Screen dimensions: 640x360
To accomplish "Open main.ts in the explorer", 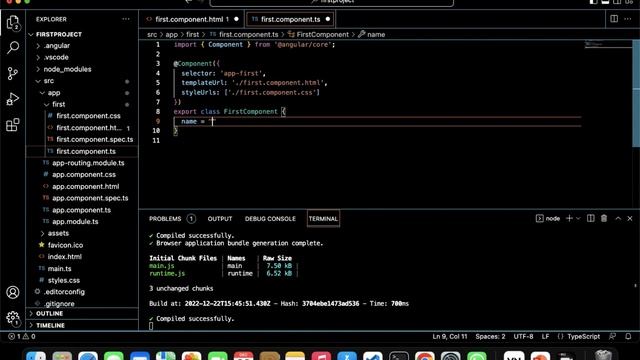I will (x=59, y=269).
